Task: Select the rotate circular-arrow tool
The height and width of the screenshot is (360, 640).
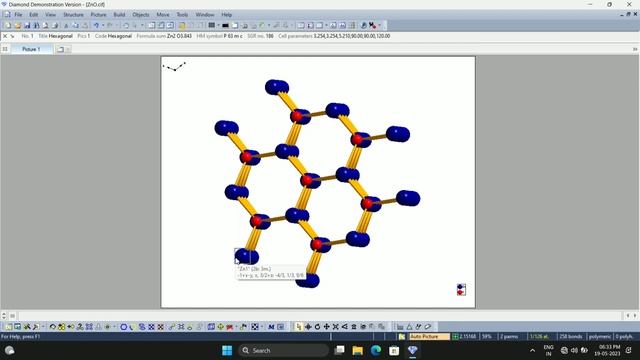Action: 317,327
